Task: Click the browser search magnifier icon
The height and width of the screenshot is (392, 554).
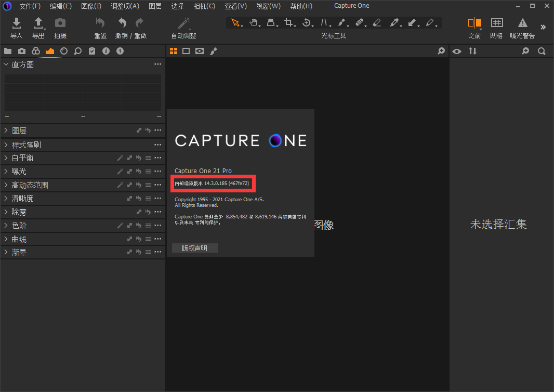Action: [542, 51]
